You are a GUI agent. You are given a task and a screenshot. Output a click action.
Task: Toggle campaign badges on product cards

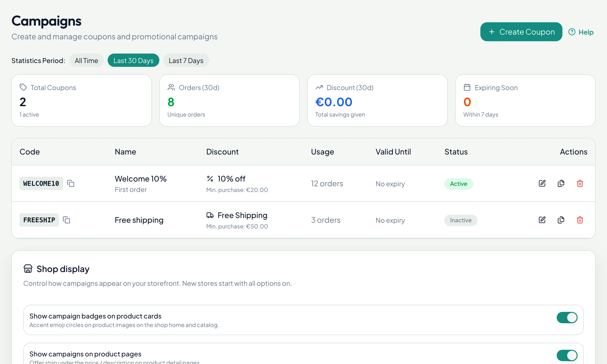567,318
